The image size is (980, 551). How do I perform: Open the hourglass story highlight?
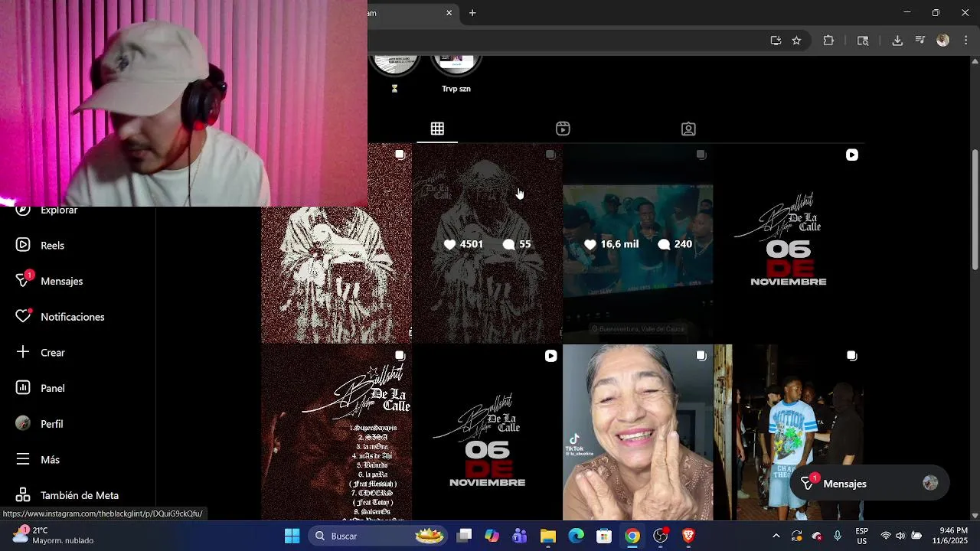(x=394, y=73)
